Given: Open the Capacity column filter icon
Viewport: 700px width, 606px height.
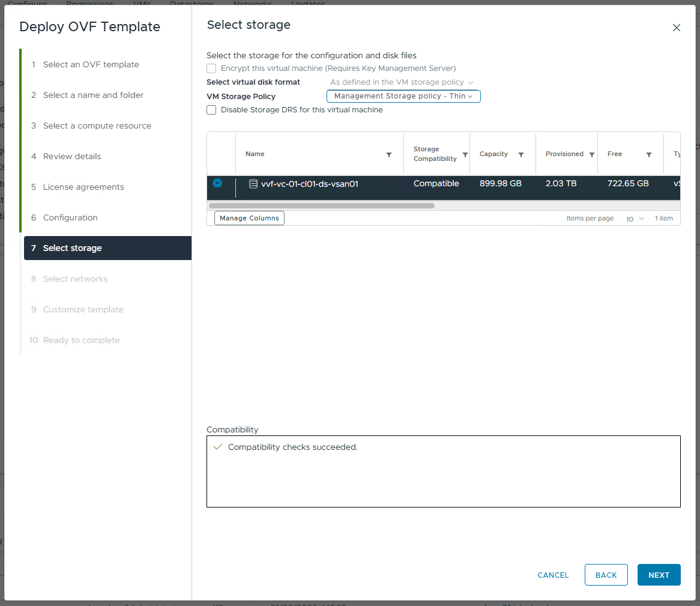Looking at the screenshot, I should [x=521, y=155].
